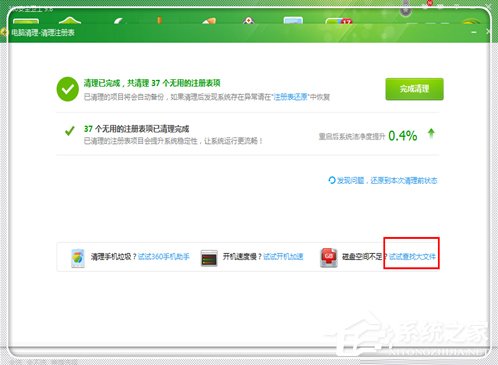Click the text 37 个无用的注册表项已清理完成

coord(136,129)
